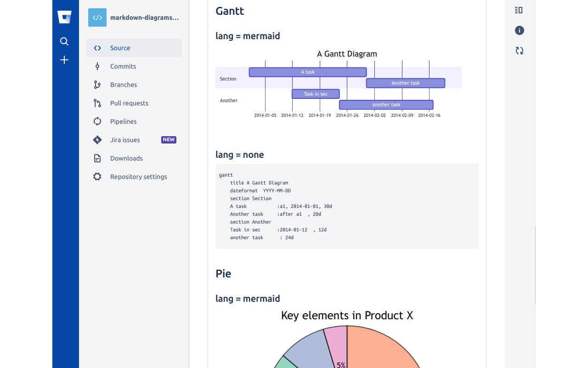Open Jira issues in the sidebar

(134, 140)
